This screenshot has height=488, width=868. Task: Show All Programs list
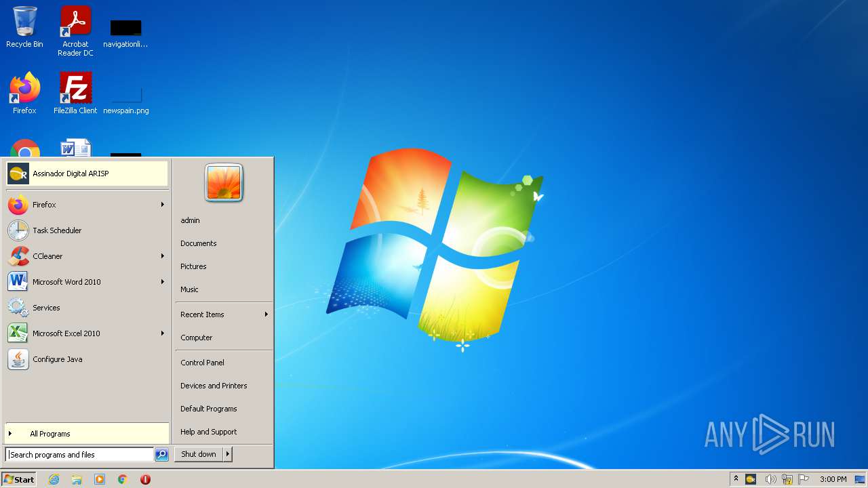pyautogui.click(x=87, y=434)
